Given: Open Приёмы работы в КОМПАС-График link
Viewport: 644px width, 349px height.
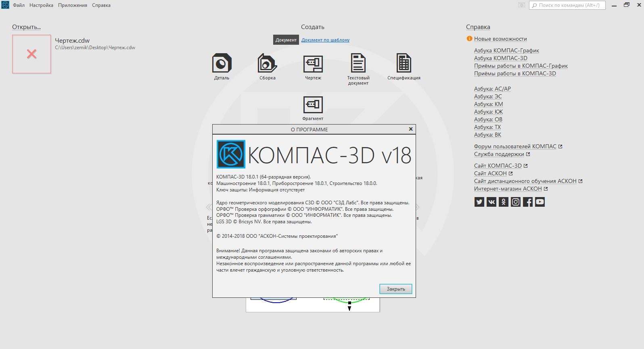Looking at the screenshot, I should tap(521, 66).
